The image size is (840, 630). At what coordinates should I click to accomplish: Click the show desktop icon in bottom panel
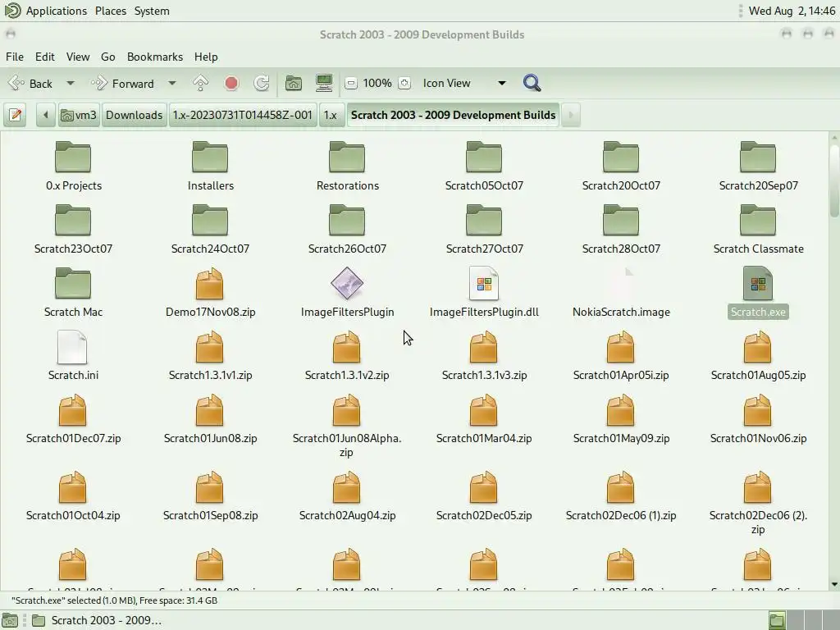click(x=10, y=620)
